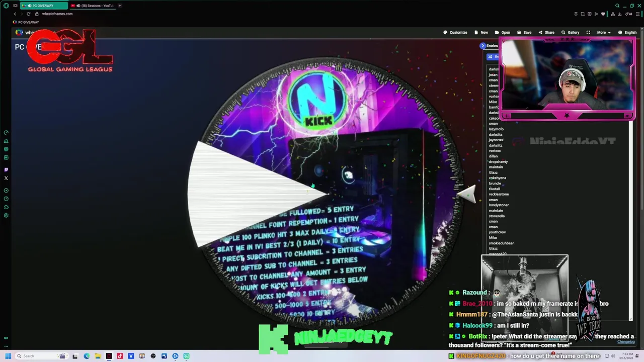Open the wheel Gallery
This screenshot has width=644, height=362.
(x=571, y=32)
